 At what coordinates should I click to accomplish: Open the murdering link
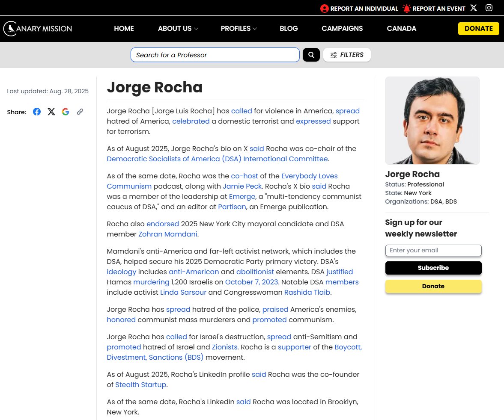click(151, 282)
